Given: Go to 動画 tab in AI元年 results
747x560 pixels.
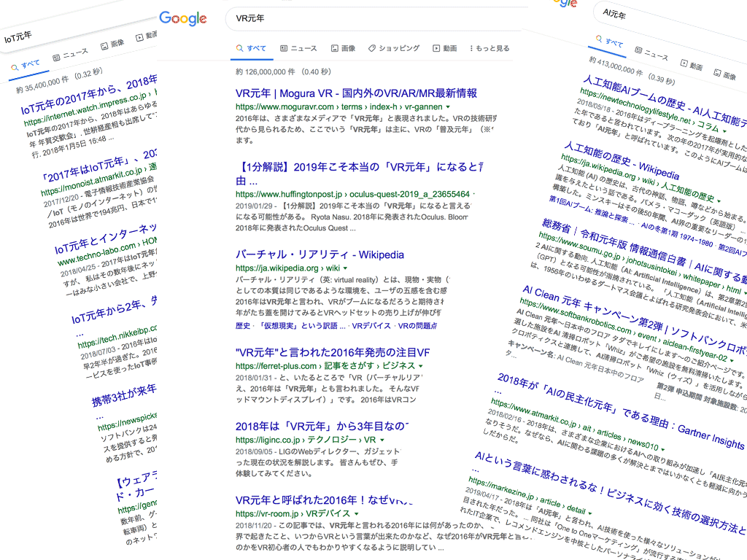Looking at the screenshot, I should click(x=692, y=65).
